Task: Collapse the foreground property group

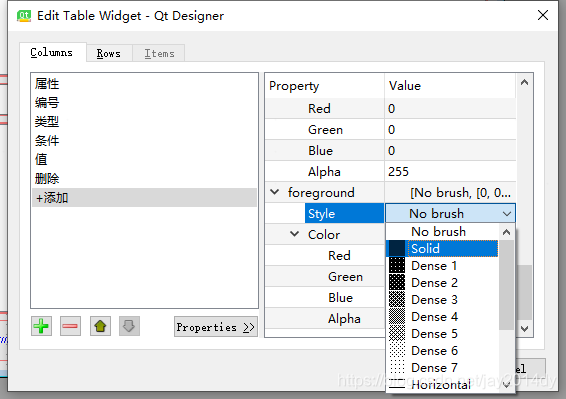Action: pyautogui.click(x=275, y=192)
